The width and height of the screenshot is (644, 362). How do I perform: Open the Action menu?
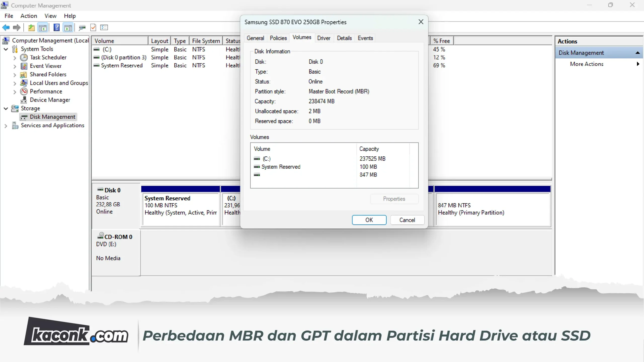point(29,16)
